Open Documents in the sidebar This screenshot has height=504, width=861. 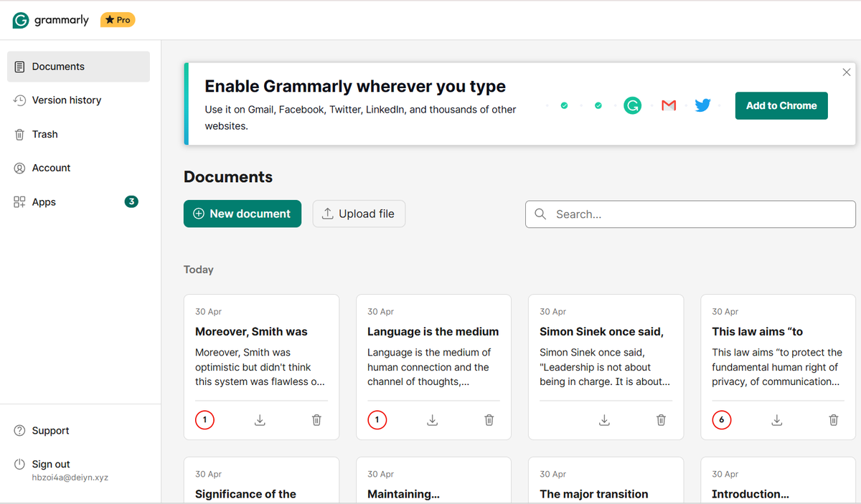point(78,67)
